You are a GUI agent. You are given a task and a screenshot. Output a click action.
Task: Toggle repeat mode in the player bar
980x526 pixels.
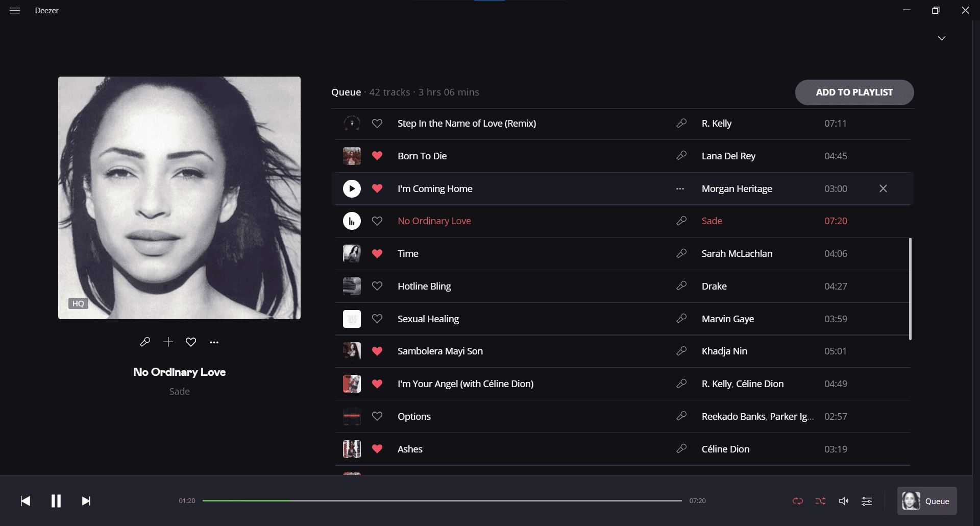pyautogui.click(x=798, y=501)
